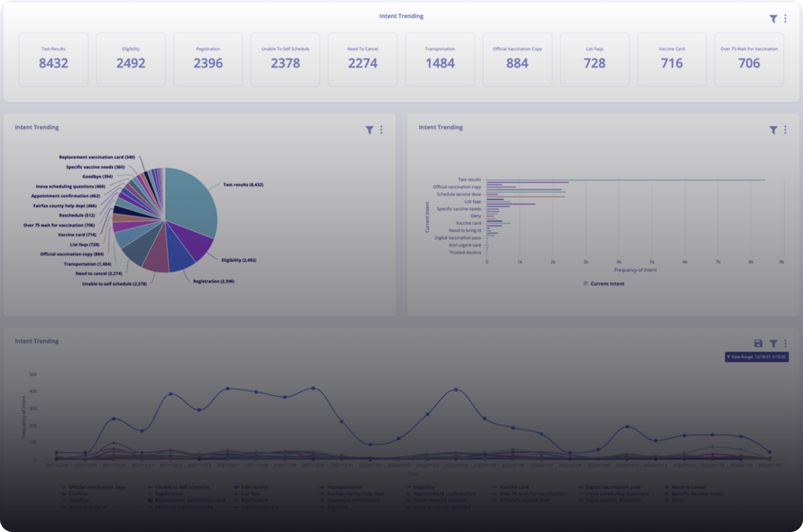Toggle Official vaccination copy series in line legend
Viewport: 803px width, 532px height.
tap(94, 487)
